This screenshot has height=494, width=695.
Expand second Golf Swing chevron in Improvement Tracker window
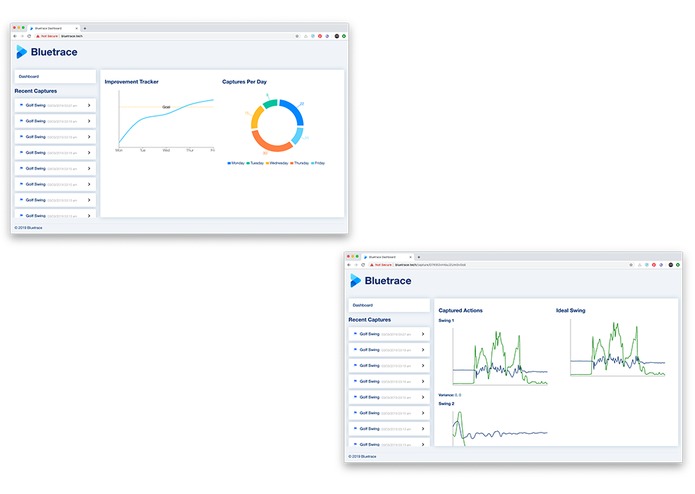coord(89,121)
